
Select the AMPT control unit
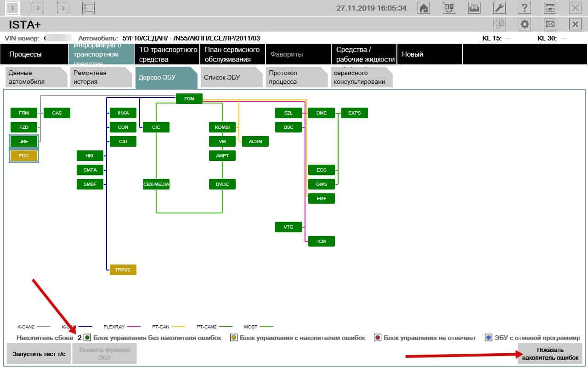coord(222,155)
